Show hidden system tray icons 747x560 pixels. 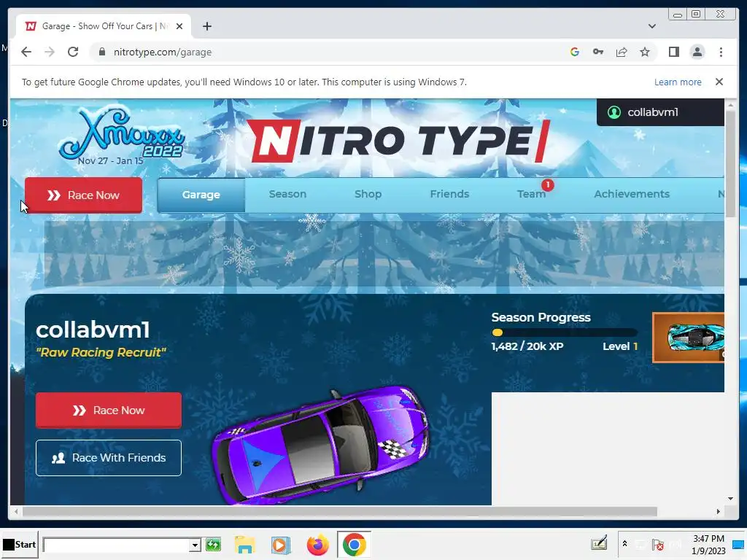(624, 544)
